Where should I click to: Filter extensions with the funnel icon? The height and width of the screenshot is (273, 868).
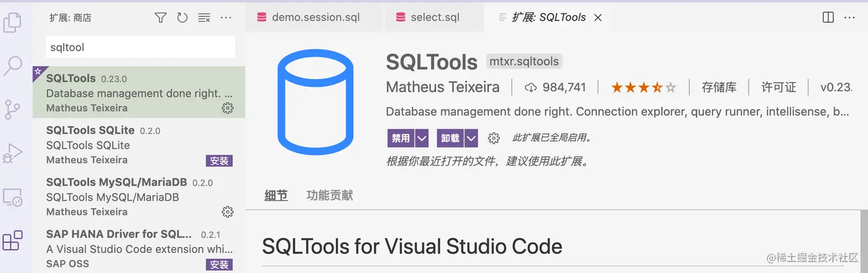point(161,18)
